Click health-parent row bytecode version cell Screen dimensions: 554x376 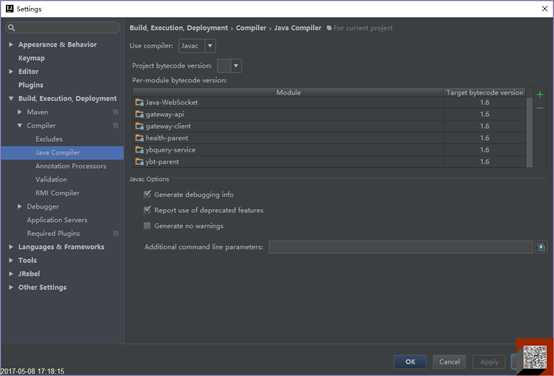pyautogui.click(x=484, y=138)
